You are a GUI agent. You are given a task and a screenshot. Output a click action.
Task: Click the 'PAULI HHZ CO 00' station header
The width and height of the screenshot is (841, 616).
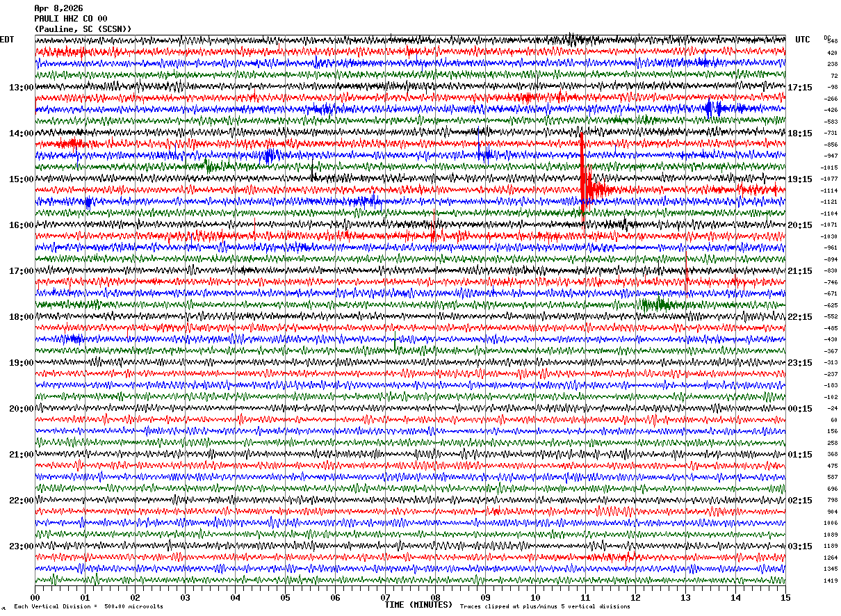(71, 19)
